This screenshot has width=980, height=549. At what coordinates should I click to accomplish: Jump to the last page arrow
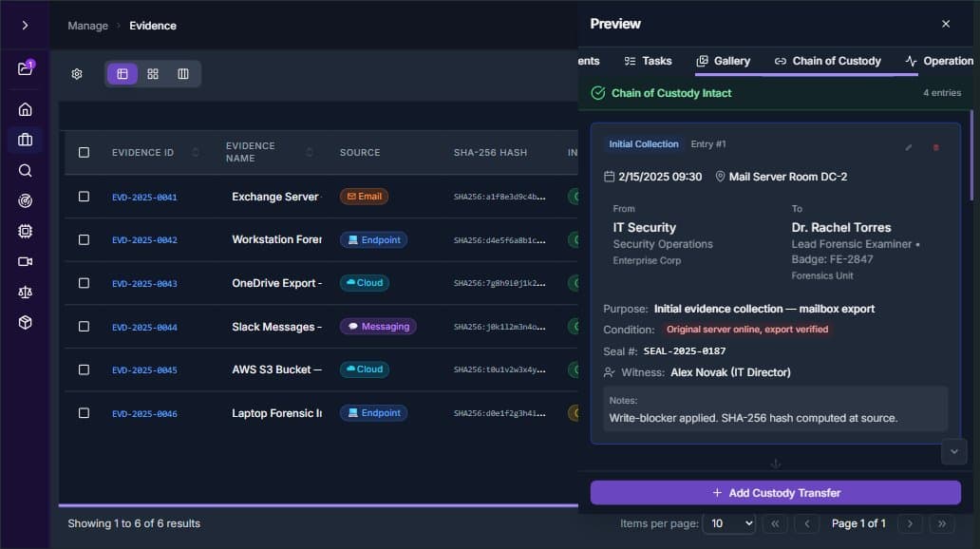click(x=942, y=523)
